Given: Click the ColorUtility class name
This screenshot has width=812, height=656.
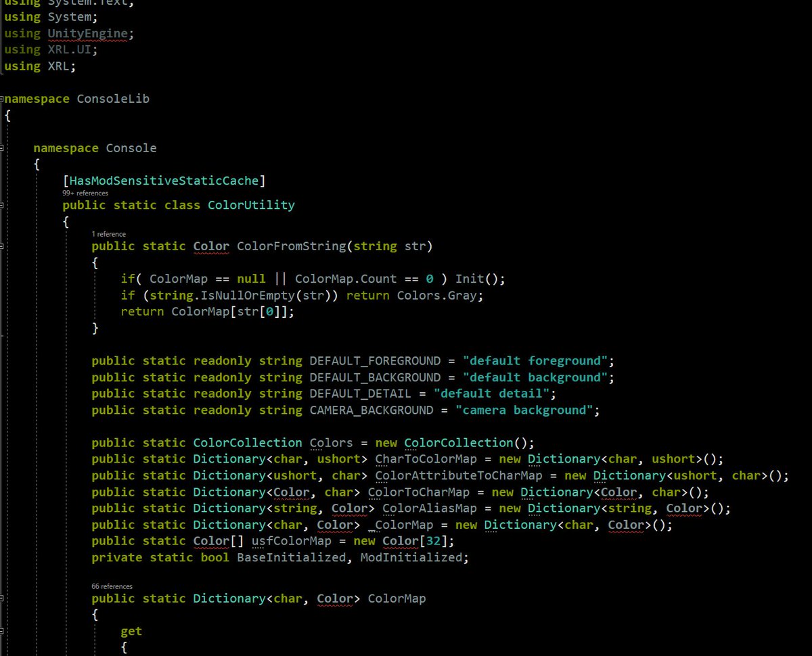Looking at the screenshot, I should pyautogui.click(x=251, y=205).
